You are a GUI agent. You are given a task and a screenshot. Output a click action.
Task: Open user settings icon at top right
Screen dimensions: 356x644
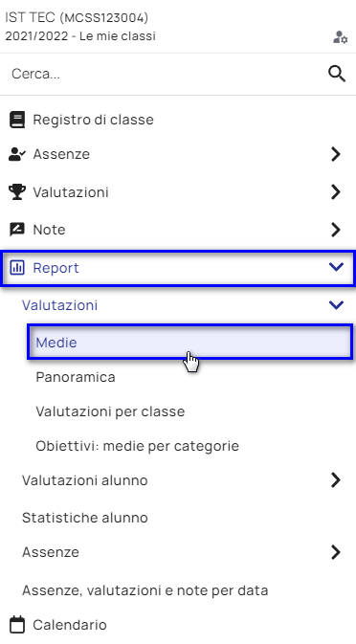tap(341, 37)
